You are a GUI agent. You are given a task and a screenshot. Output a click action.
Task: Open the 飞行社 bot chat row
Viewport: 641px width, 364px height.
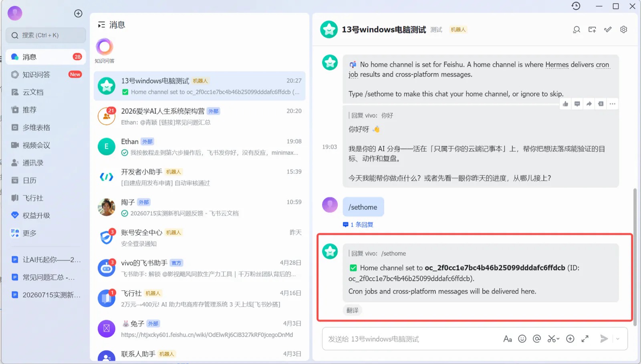(x=200, y=299)
